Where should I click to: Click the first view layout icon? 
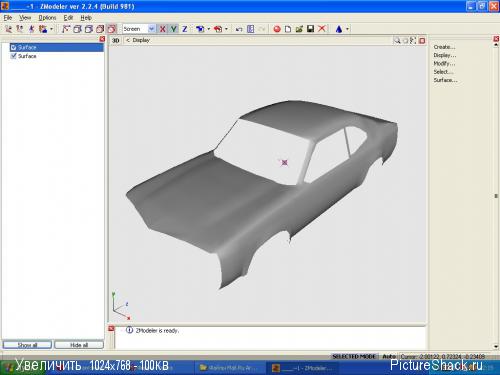point(66,29)
